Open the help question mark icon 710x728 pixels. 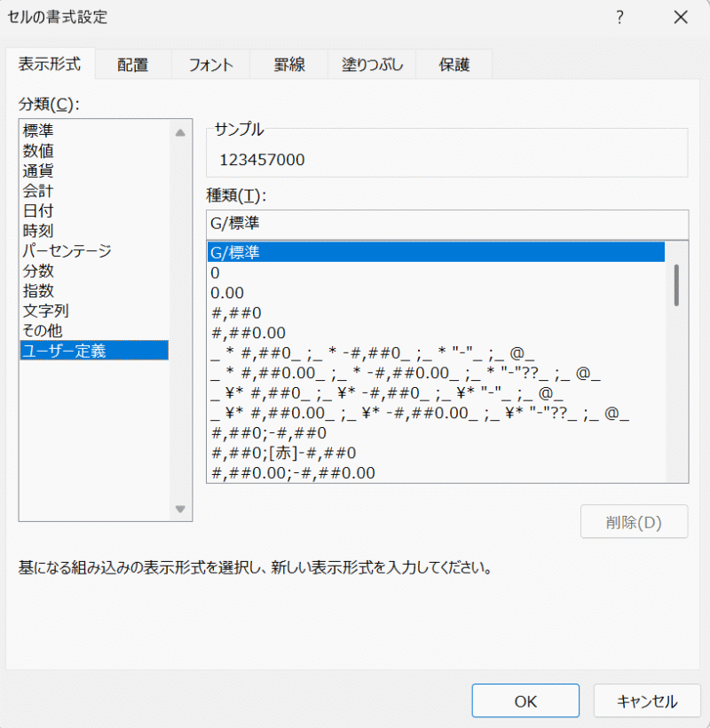pos(620,18)
